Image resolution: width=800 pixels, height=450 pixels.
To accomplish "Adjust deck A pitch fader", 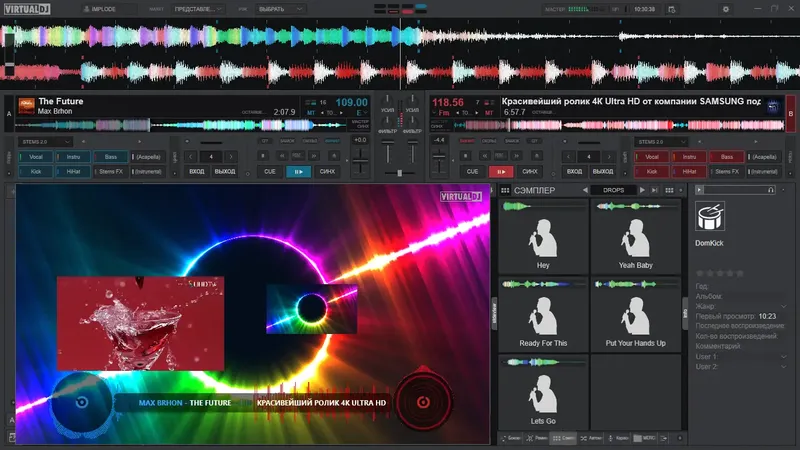I will 360,161.
